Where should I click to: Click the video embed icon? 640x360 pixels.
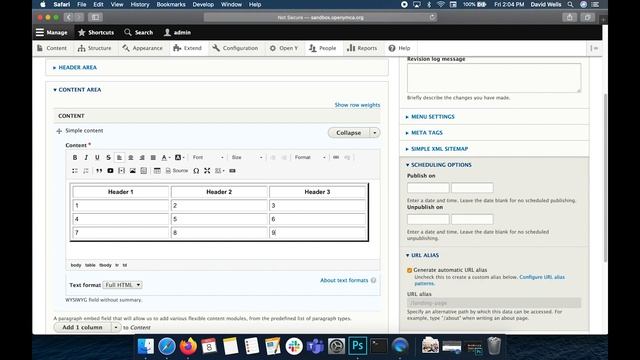[110, 171]
